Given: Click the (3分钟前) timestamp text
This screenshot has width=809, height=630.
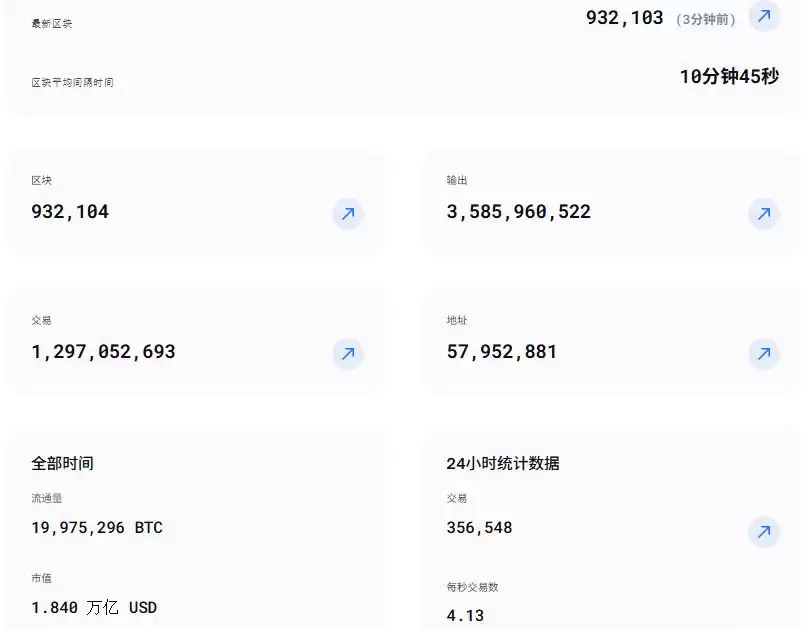Looking at the screenshot, I should click(705, 18).
